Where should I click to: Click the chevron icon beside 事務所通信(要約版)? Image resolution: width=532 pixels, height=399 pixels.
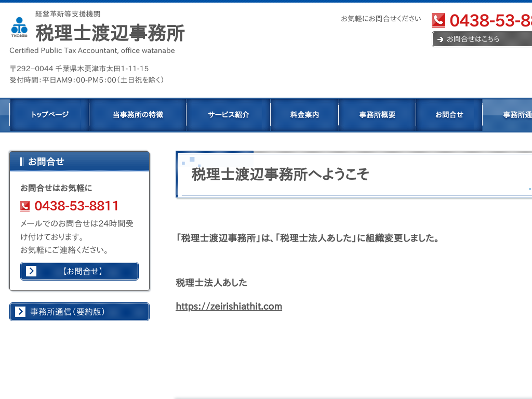coord(20,312)
